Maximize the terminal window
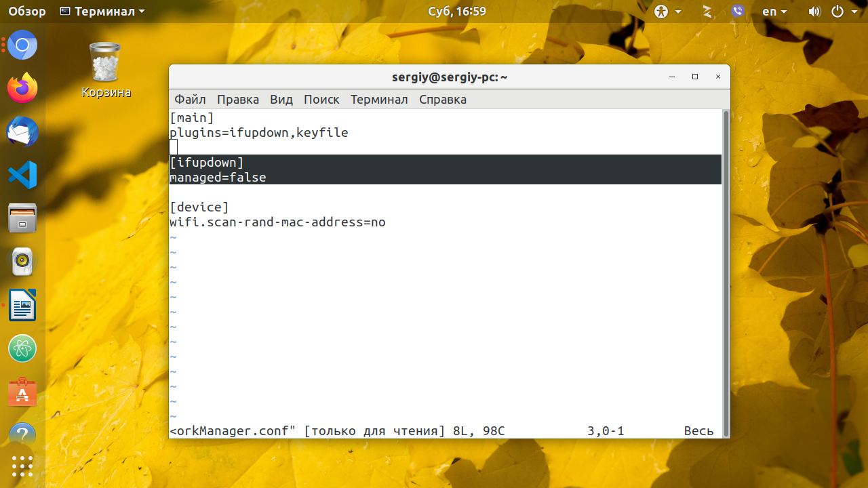 pos(695,77)
